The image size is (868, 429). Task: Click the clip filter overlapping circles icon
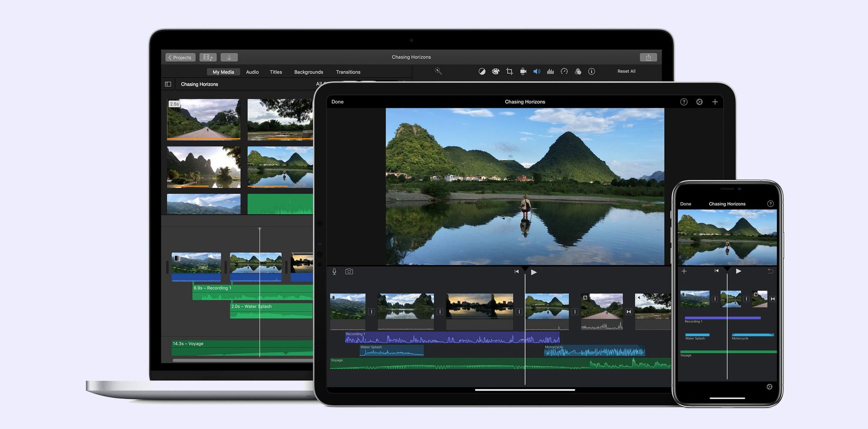pyautogui.click(x=578, y=71)
